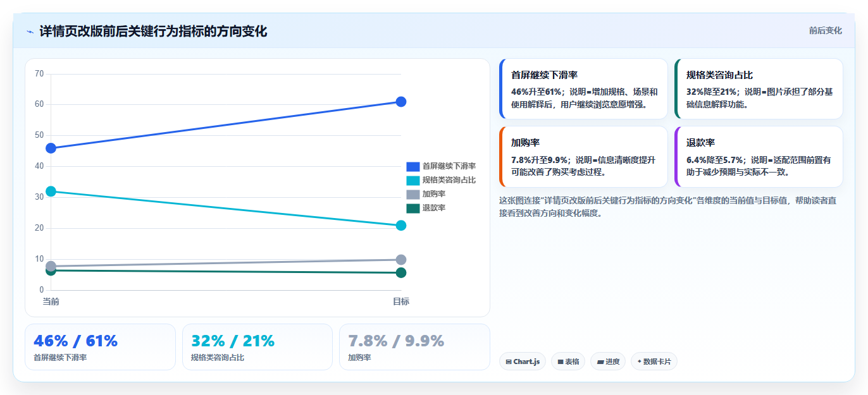Toggle 首屏继续下滑率 legend color box
The height and width of the screenshot is (395, 868).
tap(413, 166)
